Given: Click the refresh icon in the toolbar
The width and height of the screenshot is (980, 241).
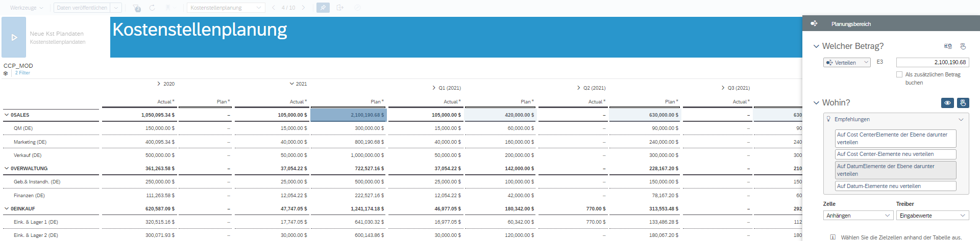Looking at the screenshot, I should (x=152, y=8).
